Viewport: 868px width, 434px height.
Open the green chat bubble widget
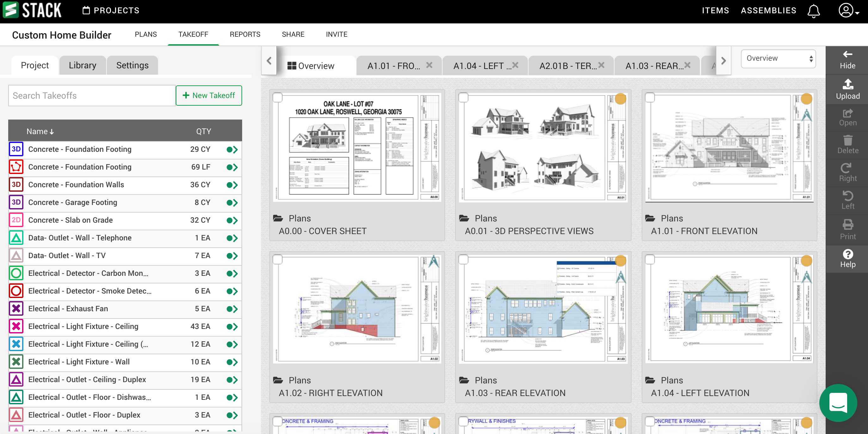pyautogui.click(x=838, y=403)
